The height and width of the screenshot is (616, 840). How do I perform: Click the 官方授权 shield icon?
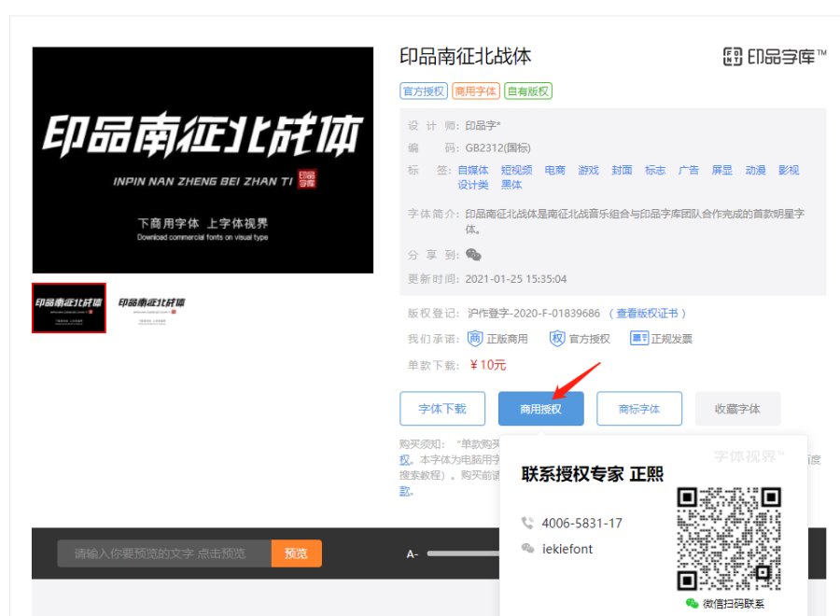click(557, 339)
